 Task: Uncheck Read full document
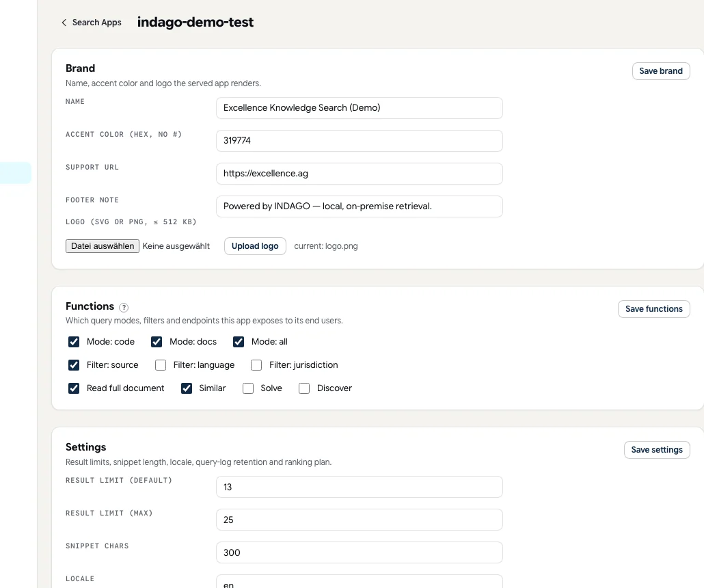point(74,388)
